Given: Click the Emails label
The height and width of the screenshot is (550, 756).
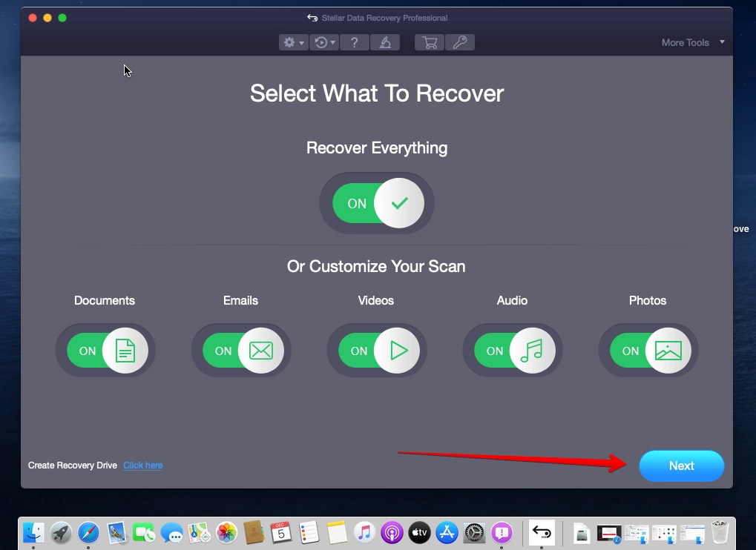Looking at the screenshot, I should coord(240,300).
